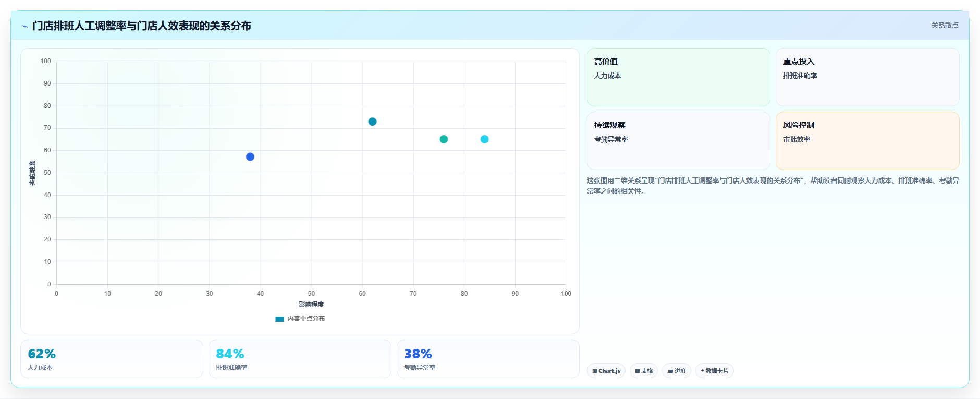Click the description paragraph under the cards

(773, 186)
